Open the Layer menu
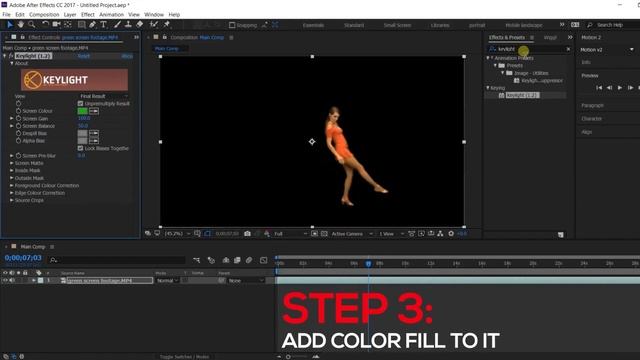Image resolution: width=640 pixels, height=360 pixels. click(70, 15)
